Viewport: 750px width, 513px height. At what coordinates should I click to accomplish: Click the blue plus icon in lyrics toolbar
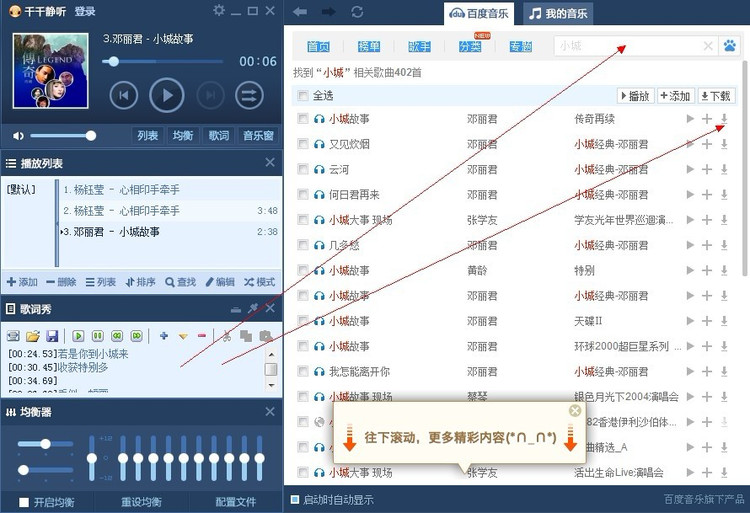(164, 336)
